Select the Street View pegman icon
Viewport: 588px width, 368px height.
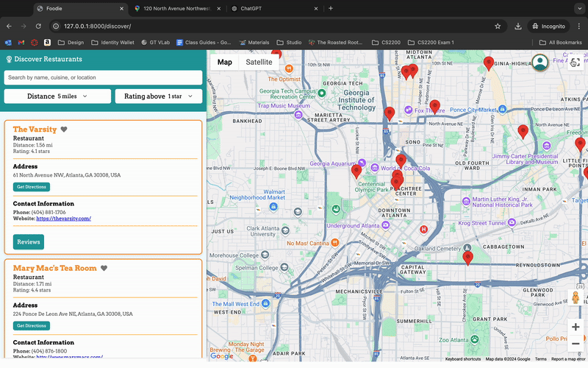coord(576,297)
